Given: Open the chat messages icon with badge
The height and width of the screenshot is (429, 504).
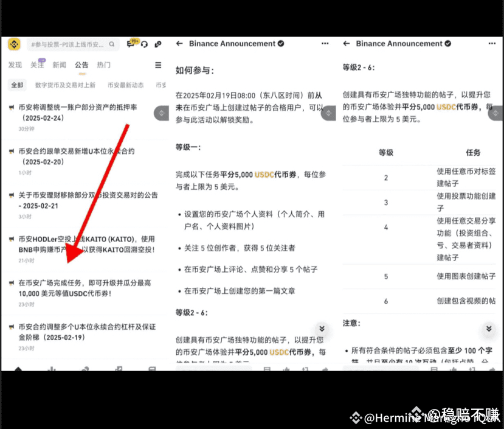Looking at the screenshot, I should pos(131,43).
